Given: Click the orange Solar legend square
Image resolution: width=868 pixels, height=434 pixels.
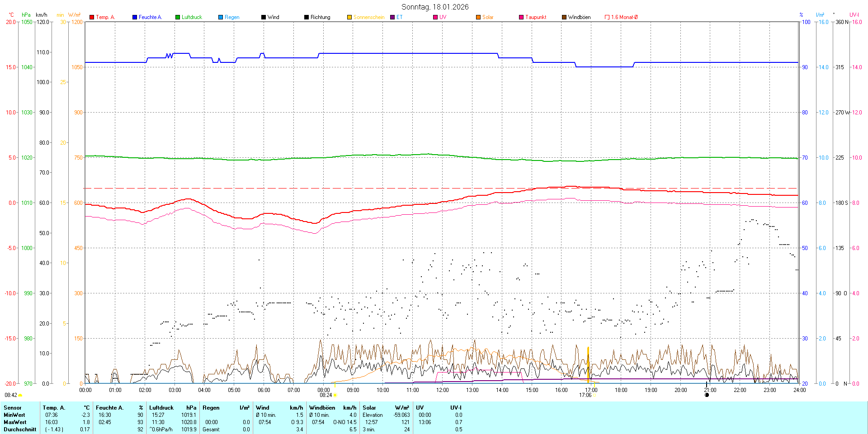Looking at the screenshot, I should coord(478,17).
